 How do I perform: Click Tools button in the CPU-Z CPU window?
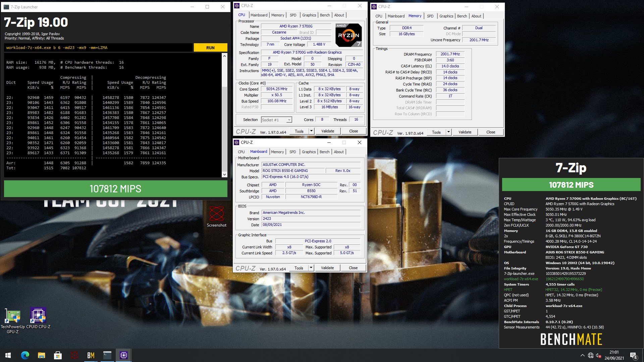299,131
